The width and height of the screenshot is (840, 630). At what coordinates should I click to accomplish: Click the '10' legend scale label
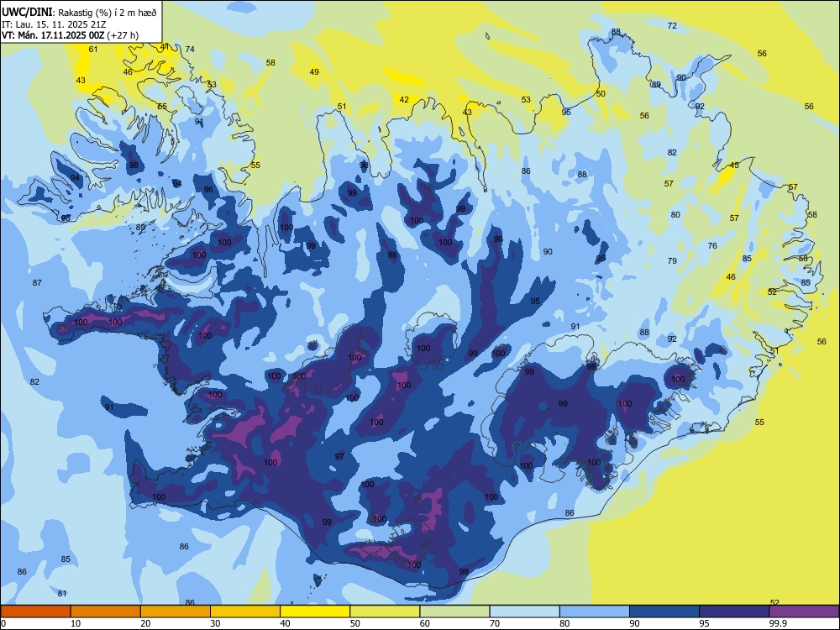pyautogui.click(x=76, y=623)
